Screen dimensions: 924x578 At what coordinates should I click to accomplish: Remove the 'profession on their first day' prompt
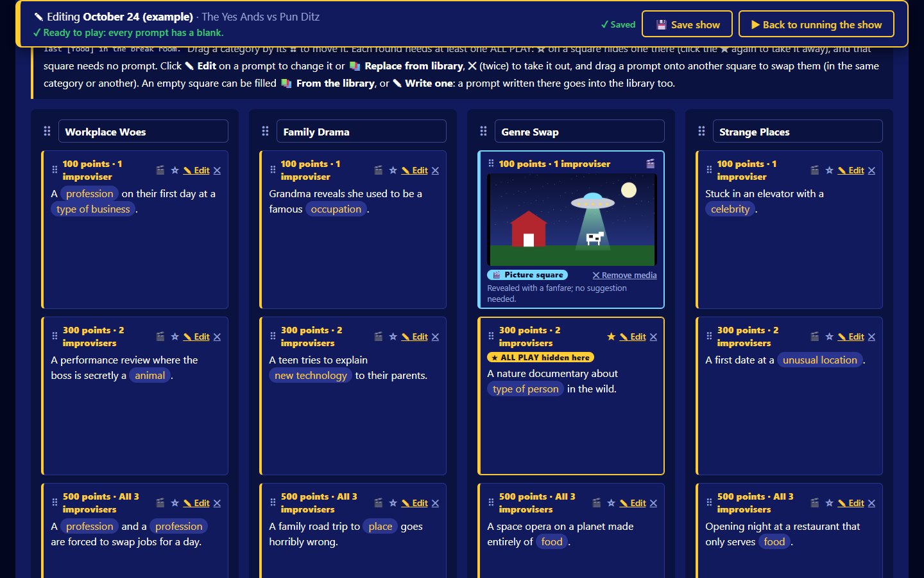[x=217, y=170]
